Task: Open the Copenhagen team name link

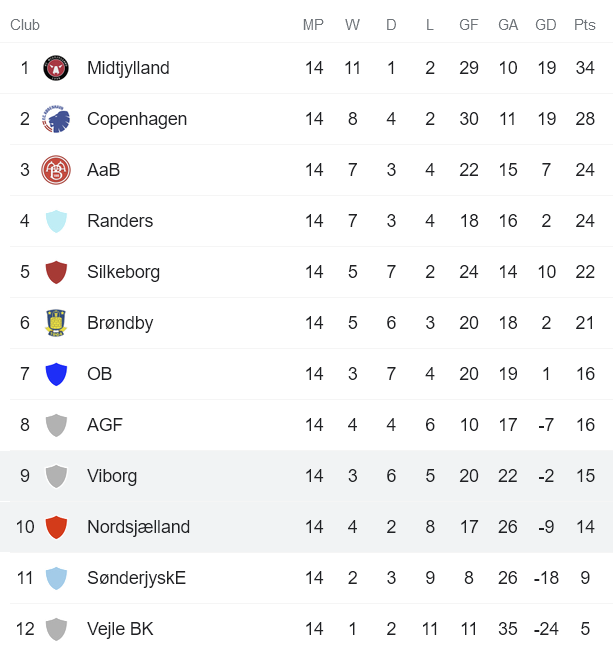Action: click(137, 119)
